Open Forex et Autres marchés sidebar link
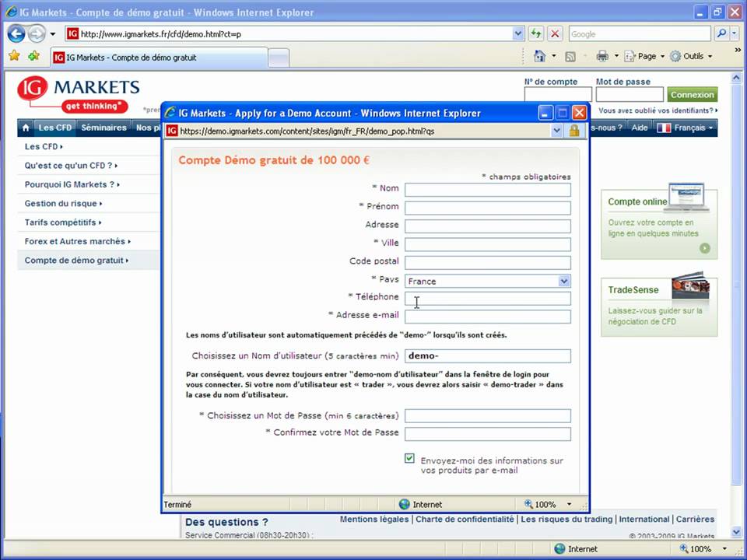 pos(78,241)
